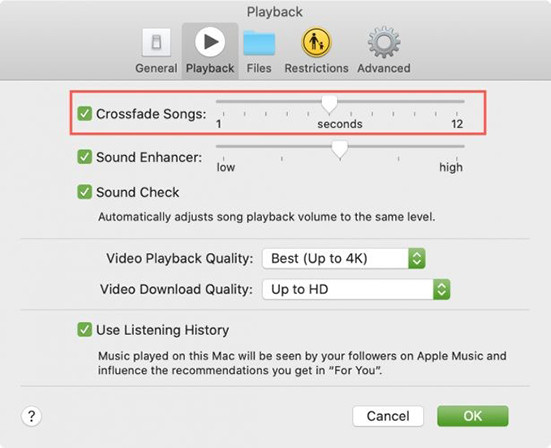Click the help question mark icon
Image resolution: width=551 pixels, height=448 pixels.
(x=31, y=416)
